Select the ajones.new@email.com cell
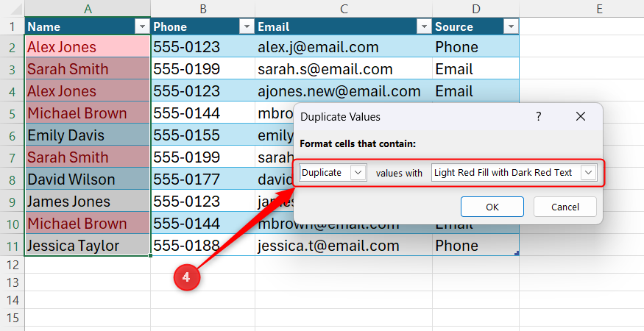 [344, 90]
